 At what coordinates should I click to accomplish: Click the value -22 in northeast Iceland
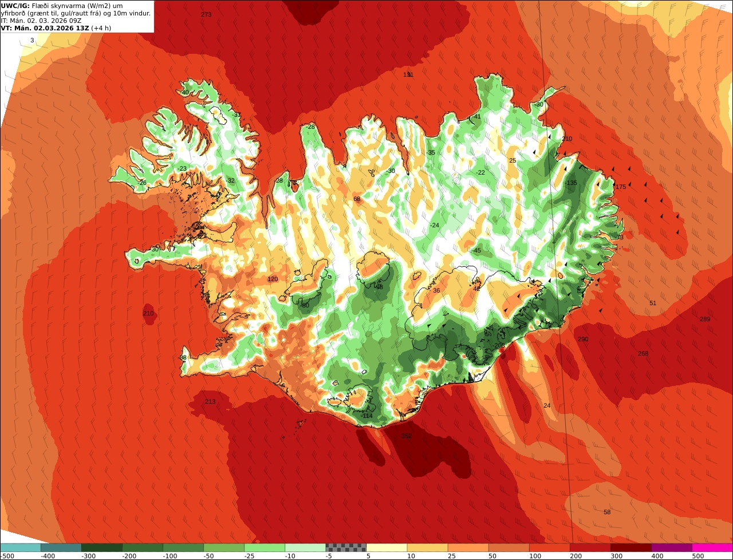point(480,173)
